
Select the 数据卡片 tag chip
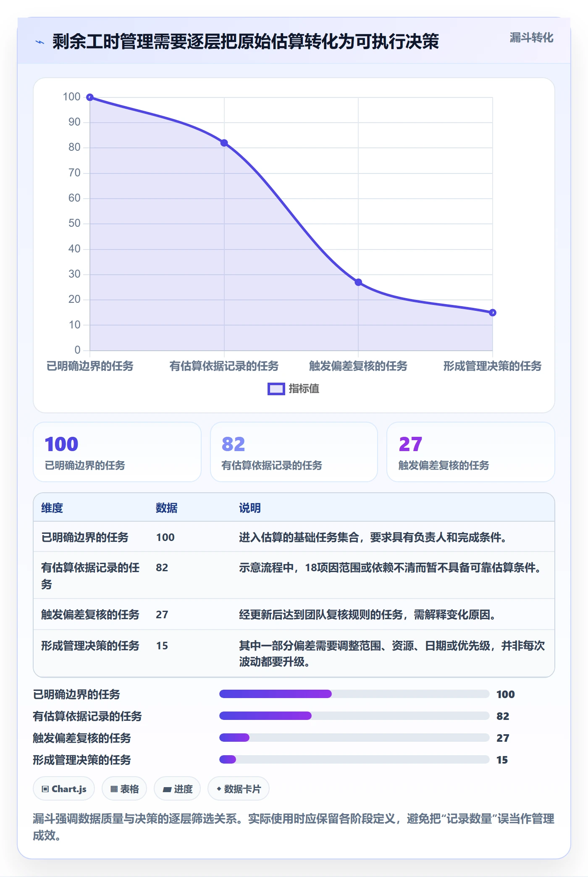[x=239, y=789]
